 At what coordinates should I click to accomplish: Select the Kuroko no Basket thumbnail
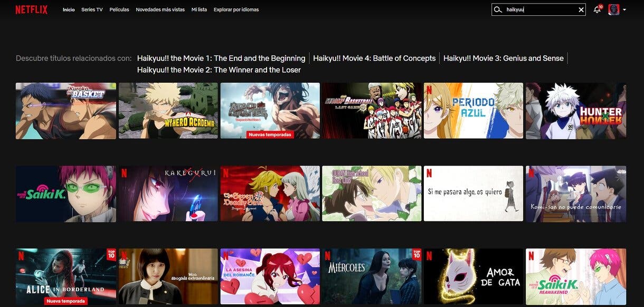pyautogui.click(x=66, y=111)
